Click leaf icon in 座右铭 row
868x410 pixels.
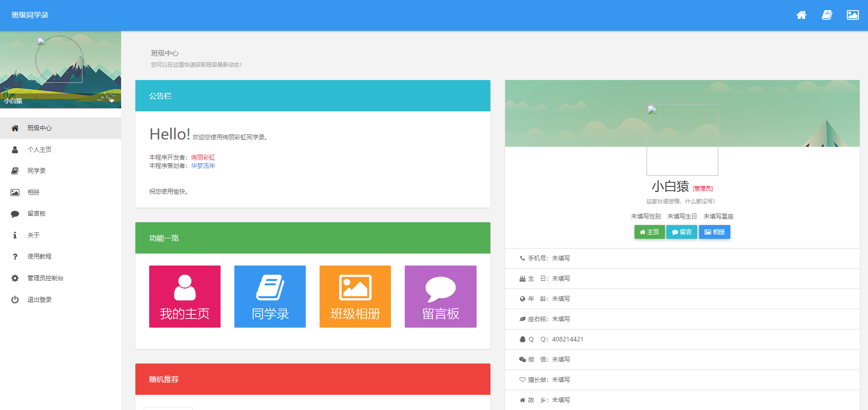click(522, 319)
